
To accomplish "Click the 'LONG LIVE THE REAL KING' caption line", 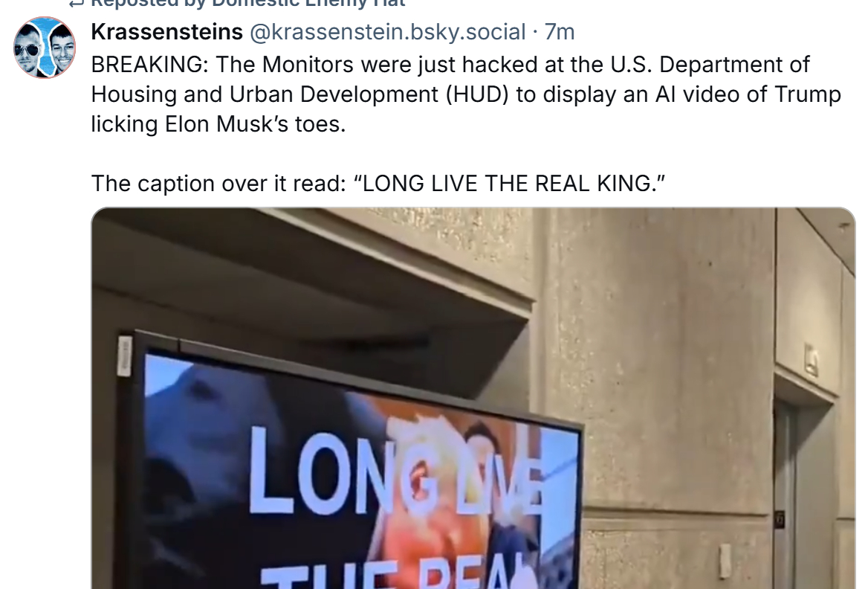I will coord(378,183).
